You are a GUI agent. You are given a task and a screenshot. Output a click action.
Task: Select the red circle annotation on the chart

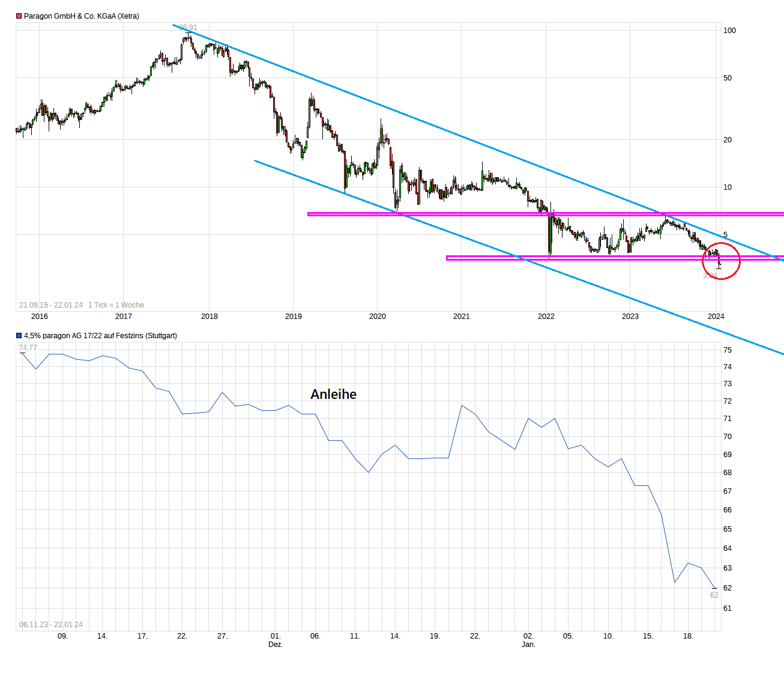tap(721, 261)
